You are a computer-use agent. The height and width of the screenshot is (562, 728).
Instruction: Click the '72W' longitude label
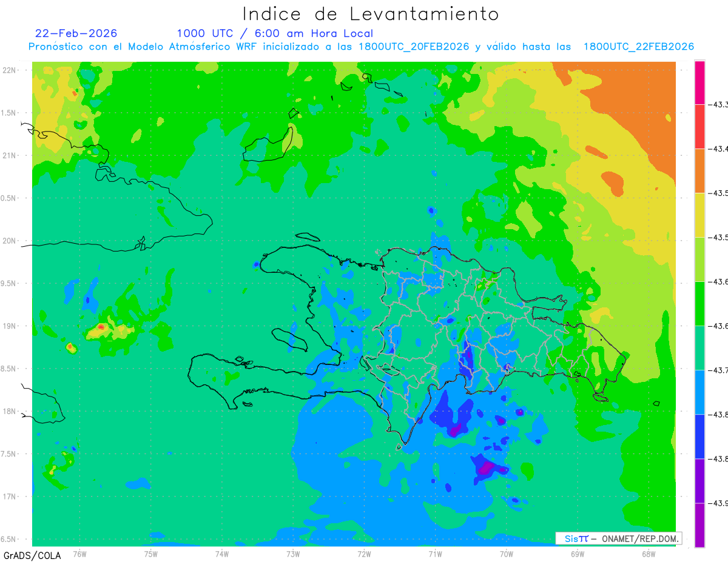[x=365, y=554]
